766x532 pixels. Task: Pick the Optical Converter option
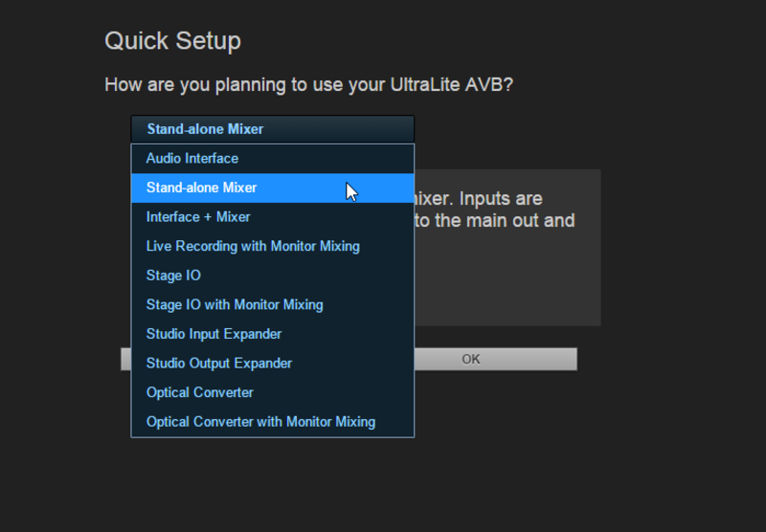(x=273, y=393)
